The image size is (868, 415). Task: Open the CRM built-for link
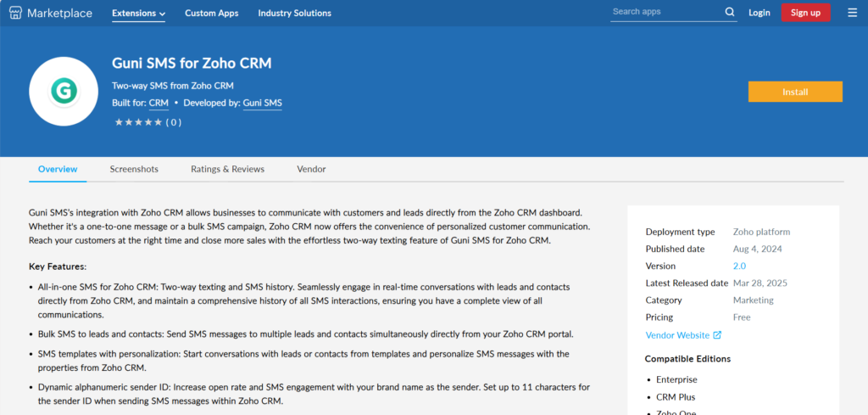pos(159,103)
